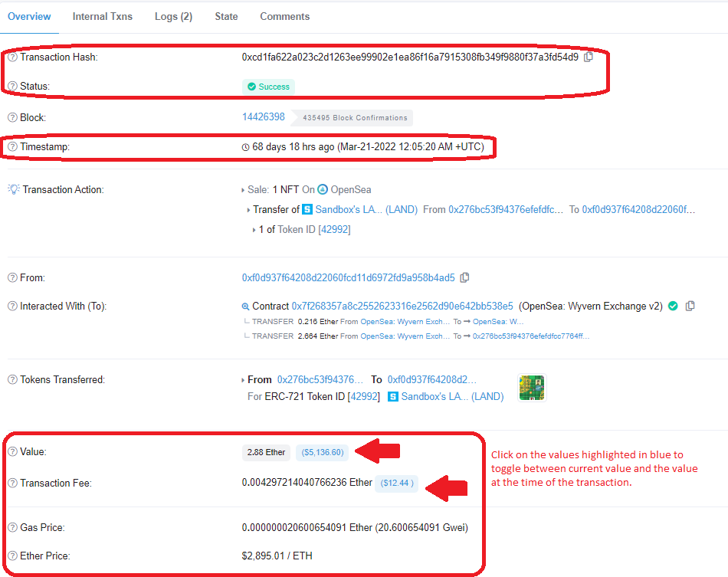
Task: Open OpenSea: Wyvern Exch... sender of 2.664 Ether transfer
Action: click(x=405, y=336)
